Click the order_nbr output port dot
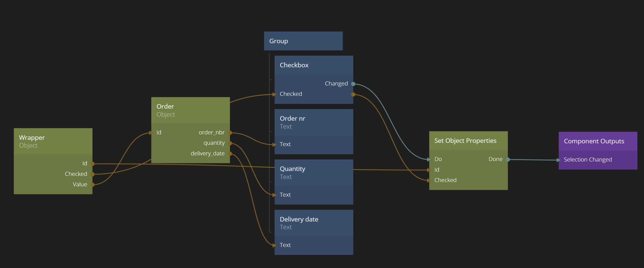Viewport: 644px width, 268px height. click(x=230, y=133)
